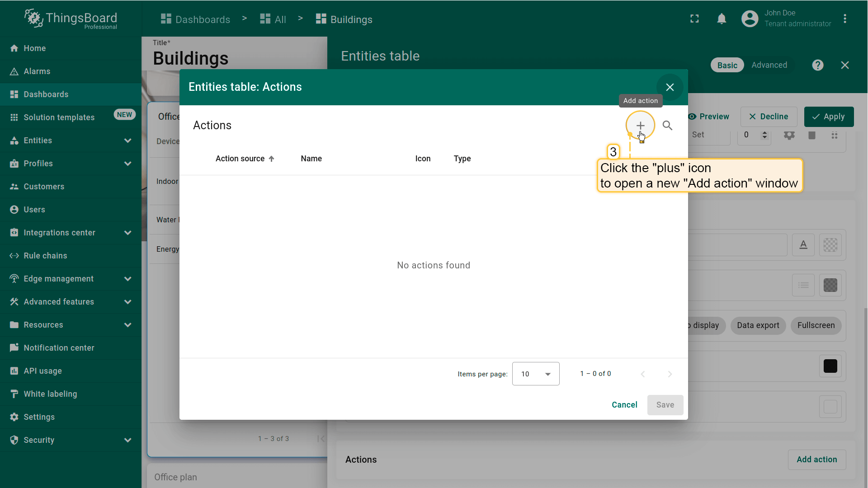Click the text font settings icon
Image resolution: width=868 pixels, height=488 pixels.
click(x=803, y=245)
